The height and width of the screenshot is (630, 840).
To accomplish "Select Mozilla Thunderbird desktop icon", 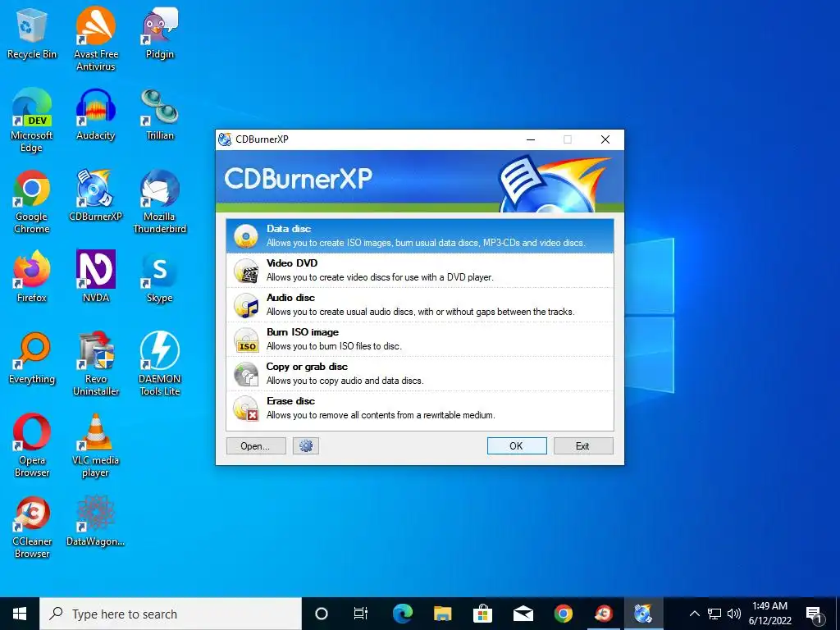I will (x=160, y=202).
